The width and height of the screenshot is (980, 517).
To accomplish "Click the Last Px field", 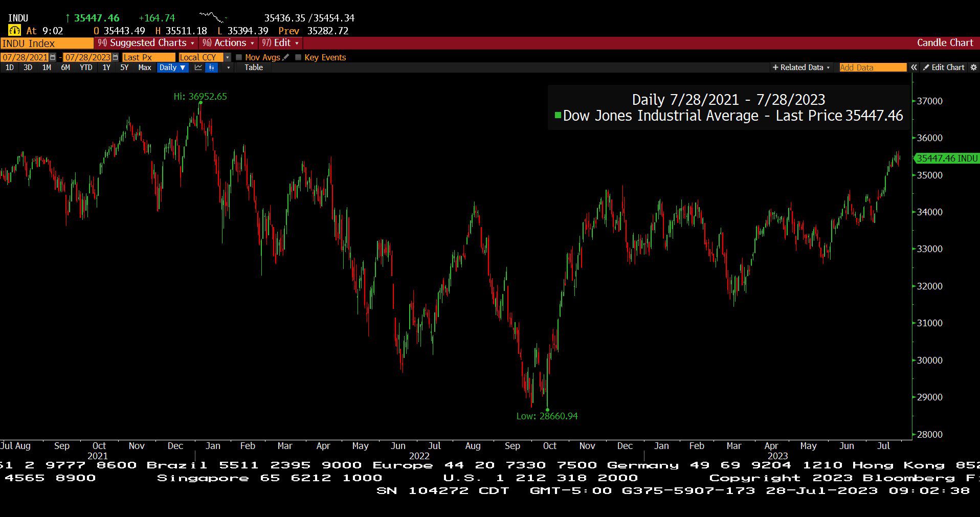I will pos(148,57).
